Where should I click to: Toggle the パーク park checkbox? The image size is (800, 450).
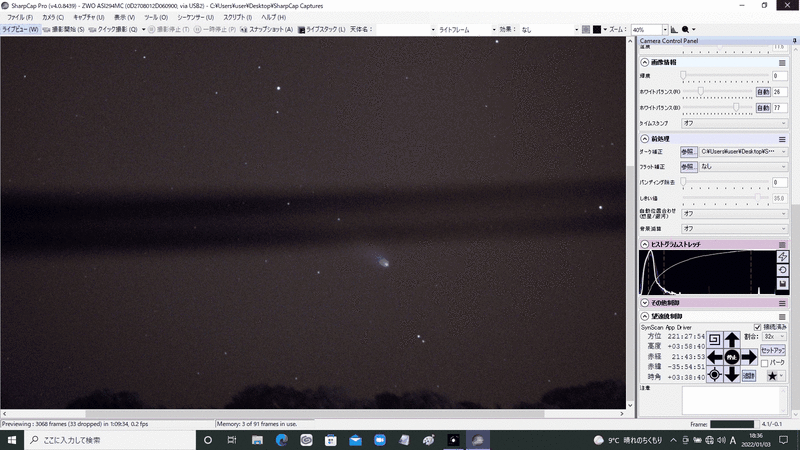pyautogui.click(x=764, y=363)
